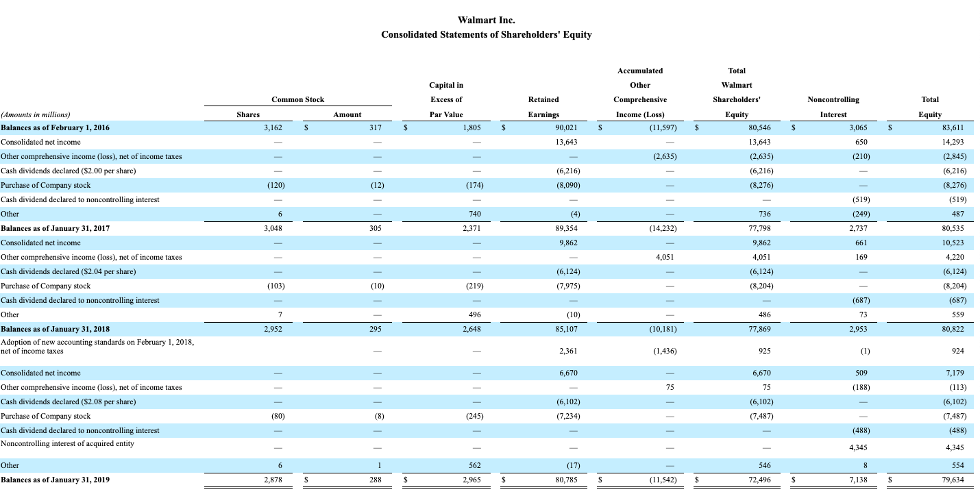The height and width of the screenshot is (494, 980).
Task: Select noncontrolling net income value 650
Action: pyautogui.click(x=861, y=142)
